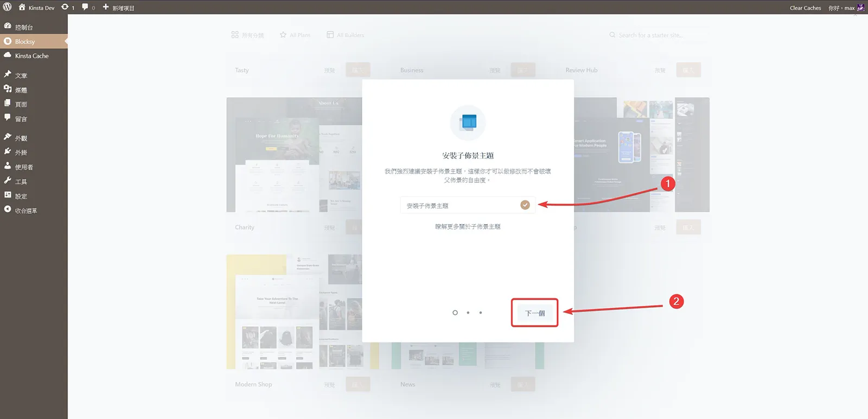This screenshot has height=419, width=868.
Task: Select Blocksy in the sidebar
Action: [34, 41]
